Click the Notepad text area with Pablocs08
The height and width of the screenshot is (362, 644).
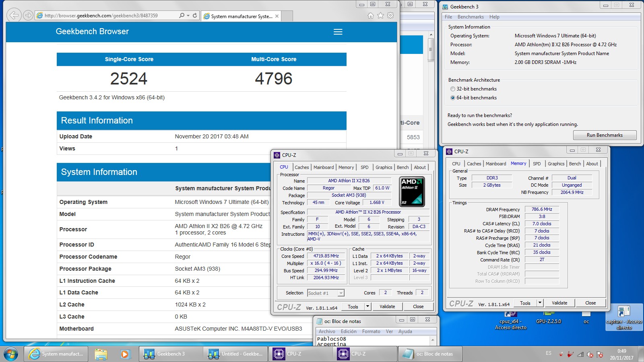[x=373, y=341]
